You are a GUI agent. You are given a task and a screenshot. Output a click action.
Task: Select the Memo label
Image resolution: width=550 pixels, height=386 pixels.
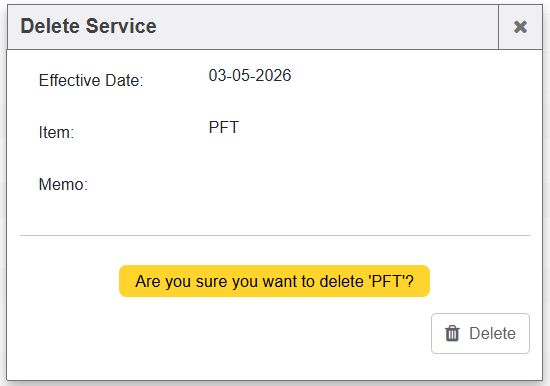coord(63,184)
